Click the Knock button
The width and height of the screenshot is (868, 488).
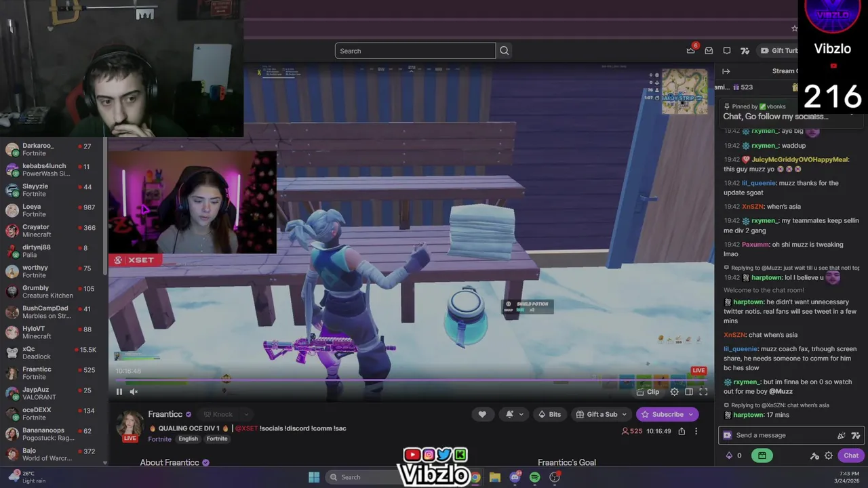pyautogui.click(x=218, y=414)
